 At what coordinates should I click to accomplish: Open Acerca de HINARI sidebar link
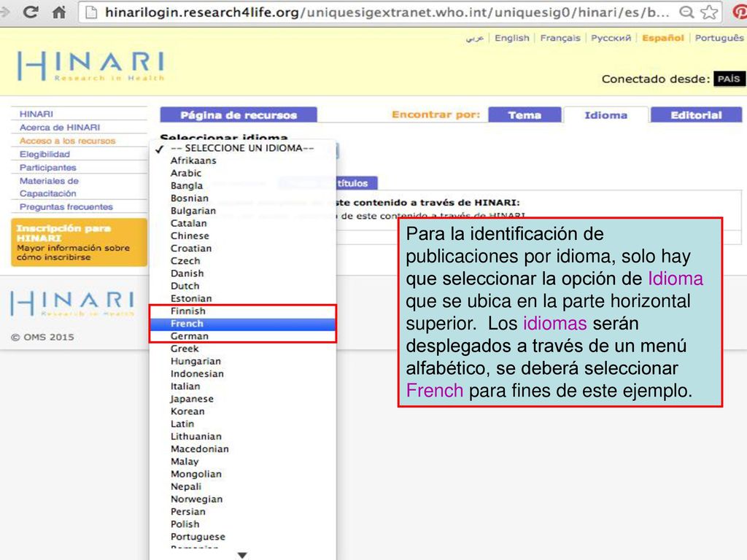(x=60, y=127)
